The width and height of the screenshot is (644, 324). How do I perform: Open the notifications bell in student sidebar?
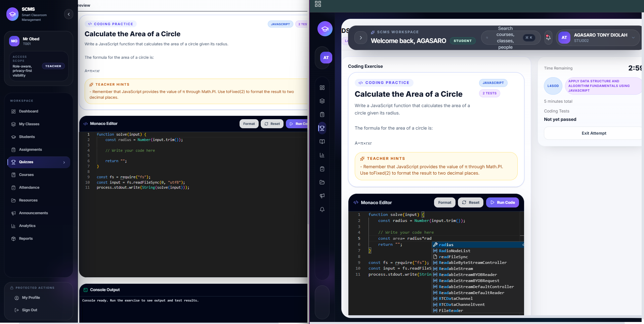click(322, 210)
